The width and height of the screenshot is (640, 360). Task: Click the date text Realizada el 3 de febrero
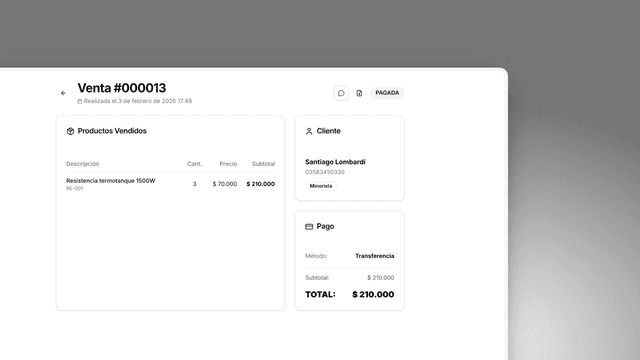coord(138,101)
